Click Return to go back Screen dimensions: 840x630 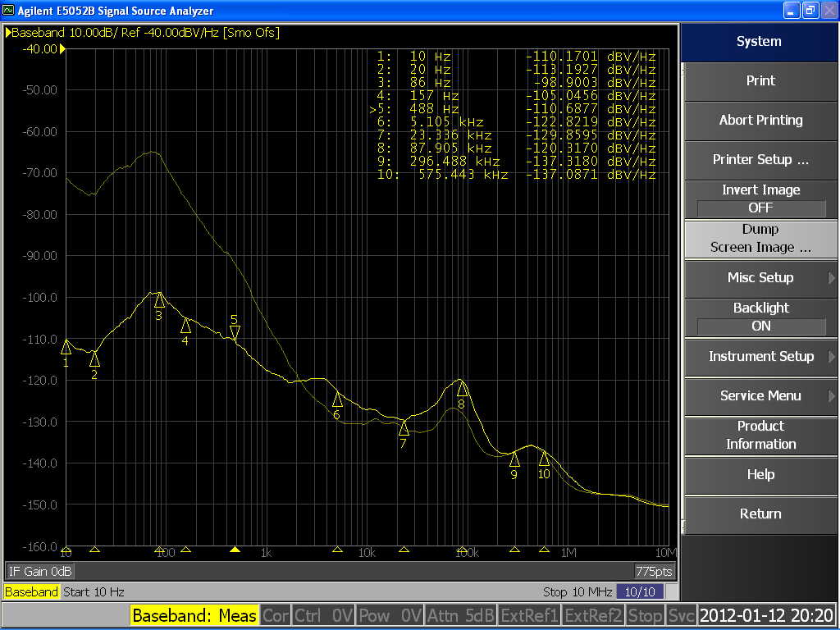(760, 514)
